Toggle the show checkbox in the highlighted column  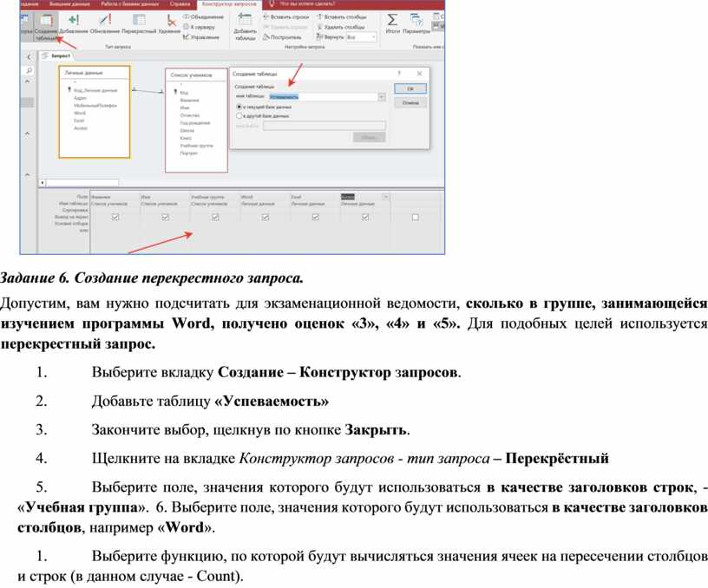pos(365,217)
